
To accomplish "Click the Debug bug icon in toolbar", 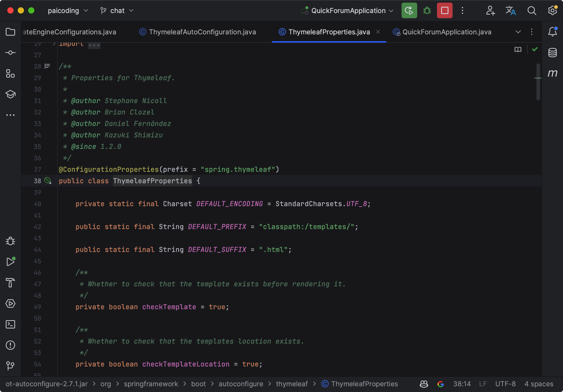I will click(427, 11).
